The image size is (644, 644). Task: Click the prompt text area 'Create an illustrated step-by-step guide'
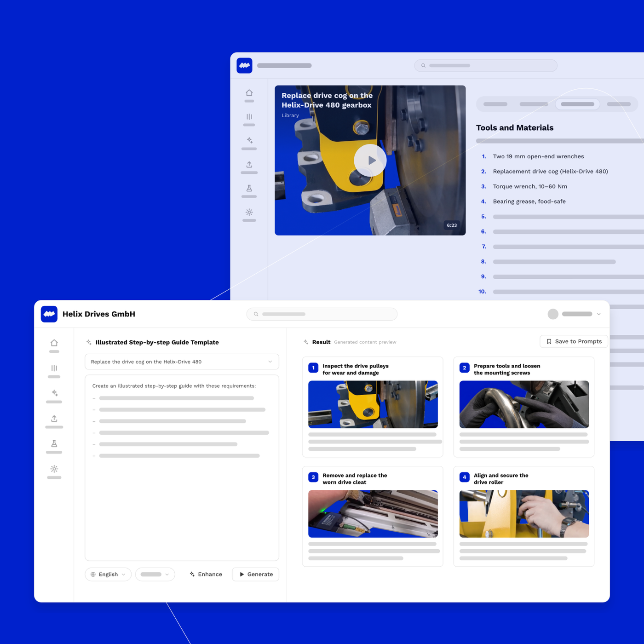(x=182, y=468)
